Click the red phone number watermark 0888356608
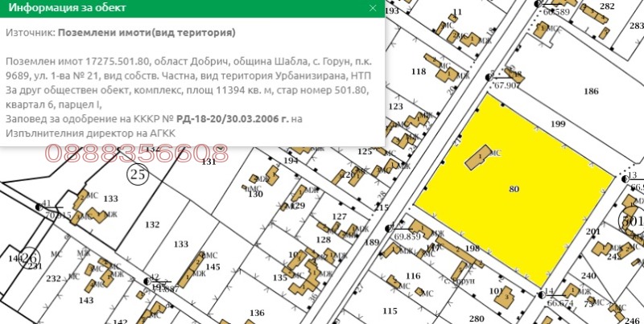Screen dimensions: 644x324 [135, 153]
